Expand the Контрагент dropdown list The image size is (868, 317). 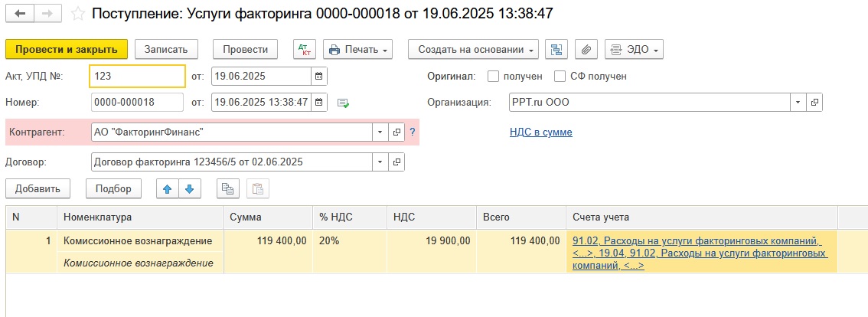point(380,132)
